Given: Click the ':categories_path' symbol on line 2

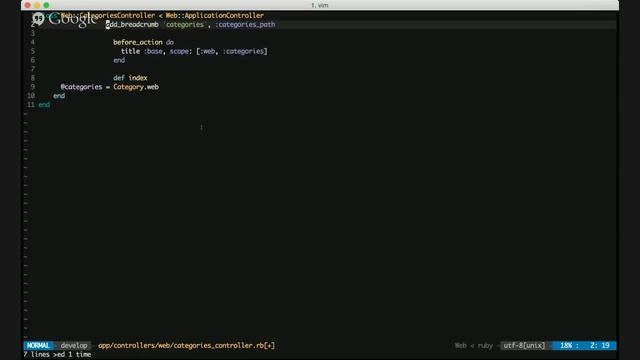Looking at the screenshot, I should click(x=245, y=24).
